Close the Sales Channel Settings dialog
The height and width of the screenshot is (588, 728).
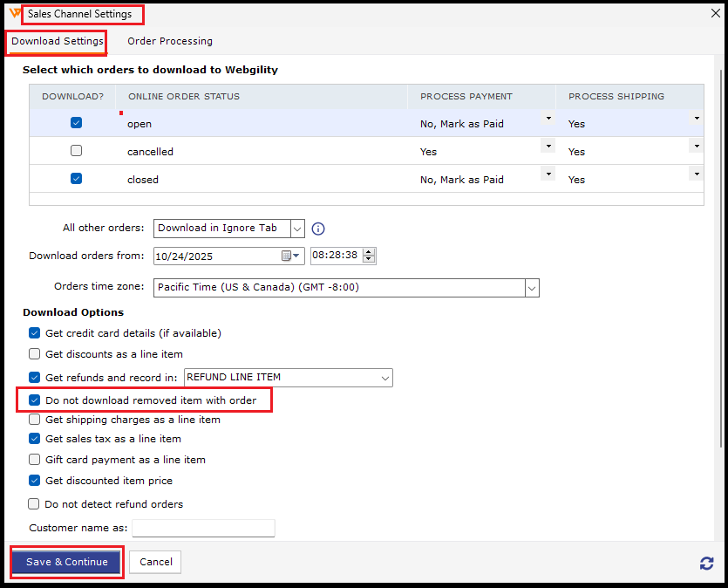[716, 14]
